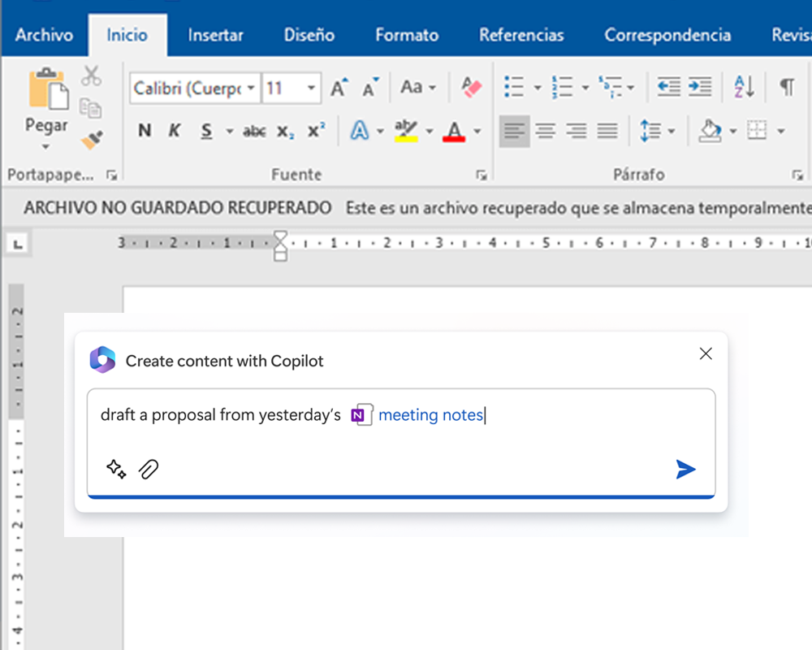The height and width of the screenshot is (650, 812).
Task: Open font color dropdown arrow
Action: tap(477, 131)
